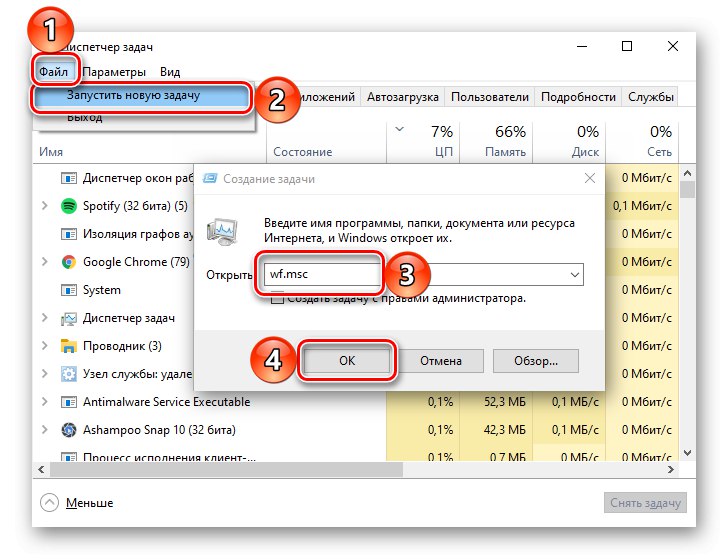Select the Ashampoo Snap 10 (32 бита) name
Viewport: 728px width, 559px height.
coord(159,430)
